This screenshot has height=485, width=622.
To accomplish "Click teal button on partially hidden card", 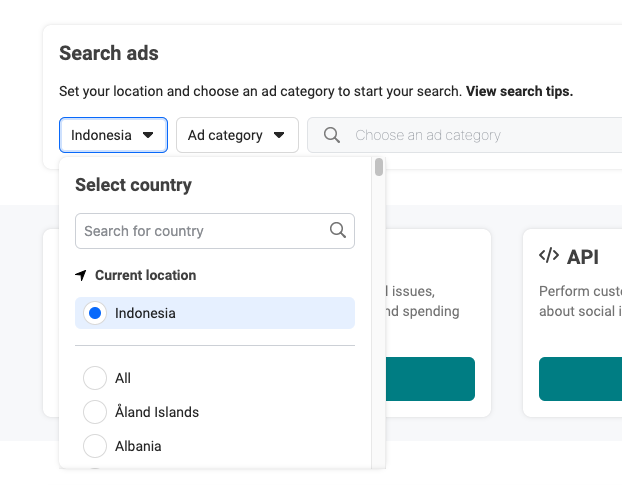I will tap(430, 379).
